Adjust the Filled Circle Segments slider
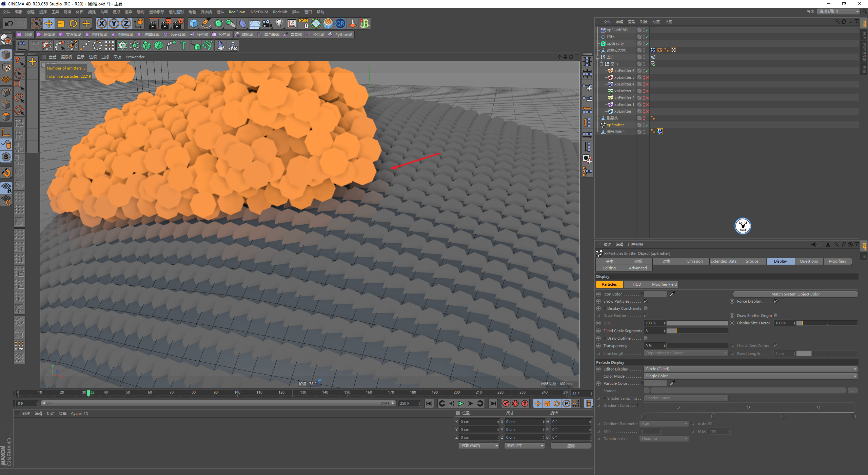Image resolution: width=868 pixels, height=475 pixels. point(697,331)
